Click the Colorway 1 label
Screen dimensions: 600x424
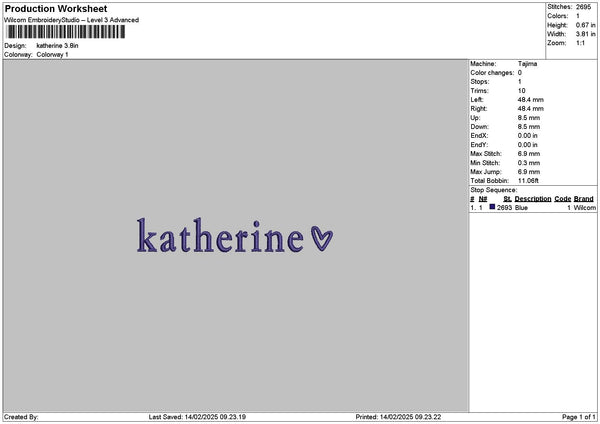(52, 54)
